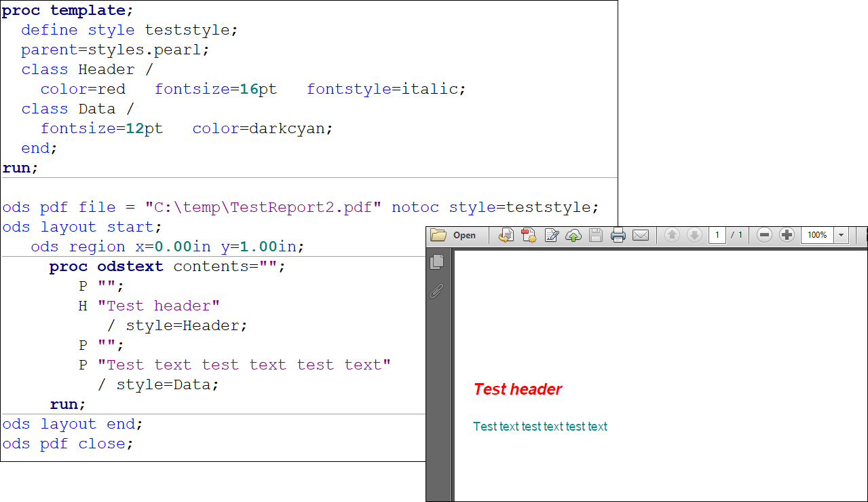868x502 pixels.
Task: Upload the document to the cloud
Action: point(574,235)
